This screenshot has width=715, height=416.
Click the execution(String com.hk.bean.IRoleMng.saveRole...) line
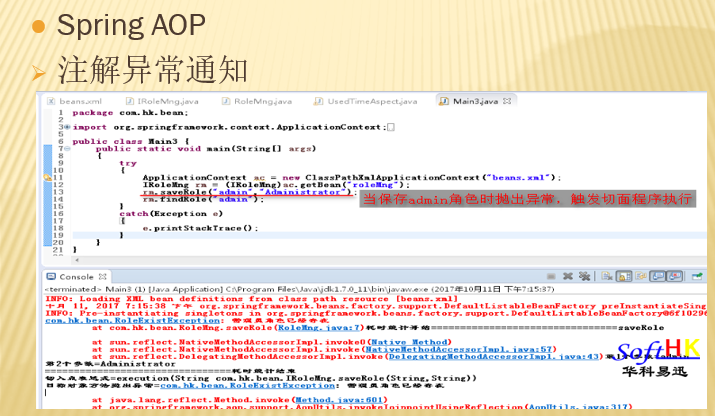tap(261, 378)
